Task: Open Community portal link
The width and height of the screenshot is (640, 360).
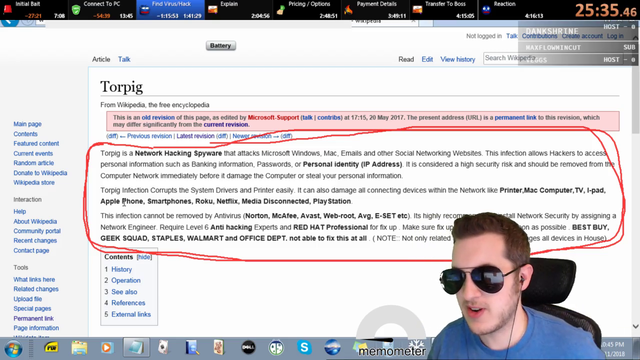Action: coord(37,231)
